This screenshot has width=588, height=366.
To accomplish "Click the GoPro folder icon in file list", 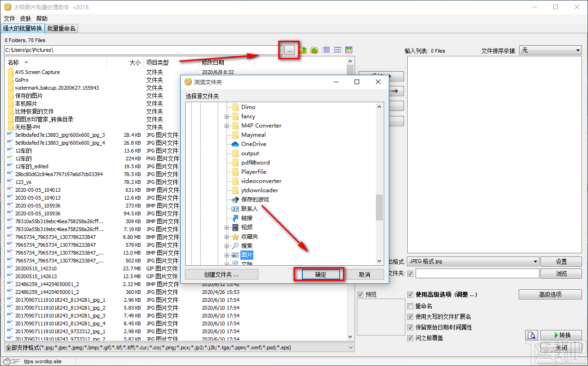I will pyautogui.click(x=11, y=80).
